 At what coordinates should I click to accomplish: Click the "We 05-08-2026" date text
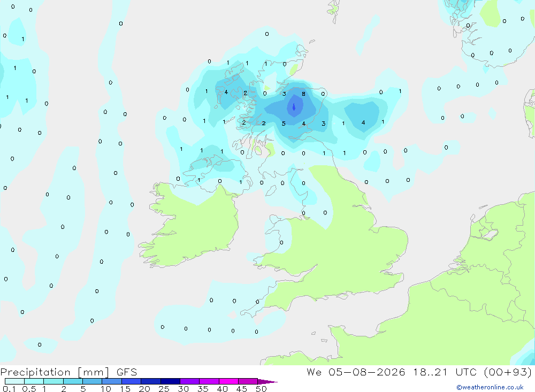coord(356,372)
